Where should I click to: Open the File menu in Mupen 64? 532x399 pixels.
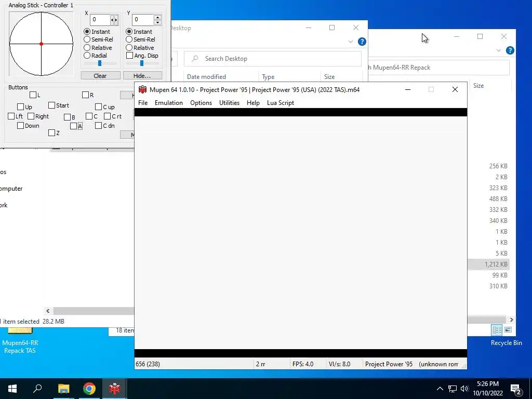click(x=143, y=103)
